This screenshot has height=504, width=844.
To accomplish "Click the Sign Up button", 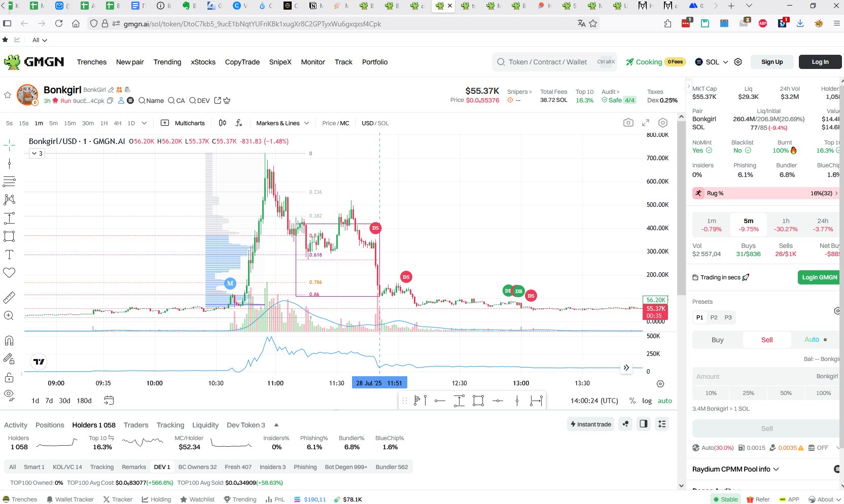I will [772, 62].
